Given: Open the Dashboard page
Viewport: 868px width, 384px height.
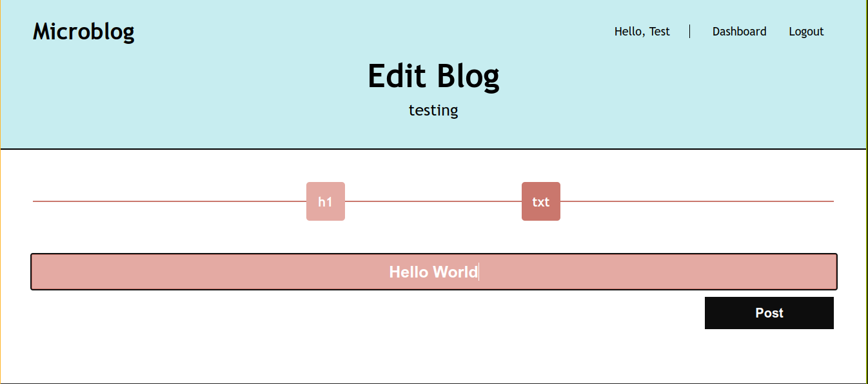Looking at the screenshot, I should 739,32.
